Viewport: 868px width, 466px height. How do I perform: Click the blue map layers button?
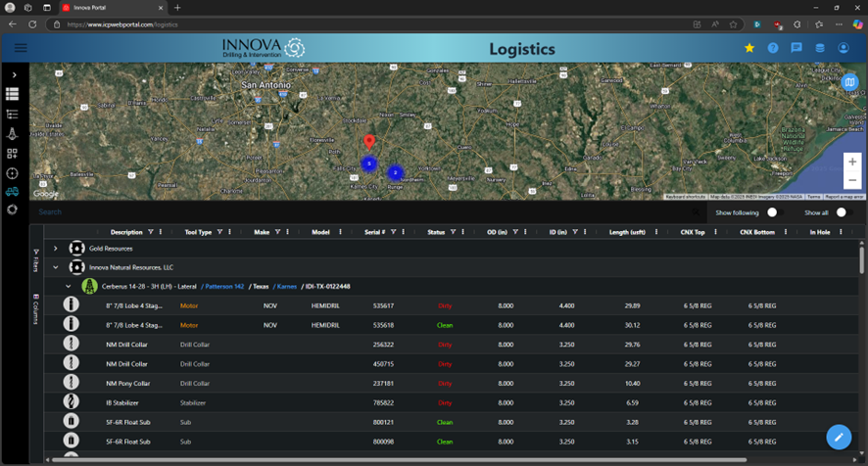[x=850, y=82]
